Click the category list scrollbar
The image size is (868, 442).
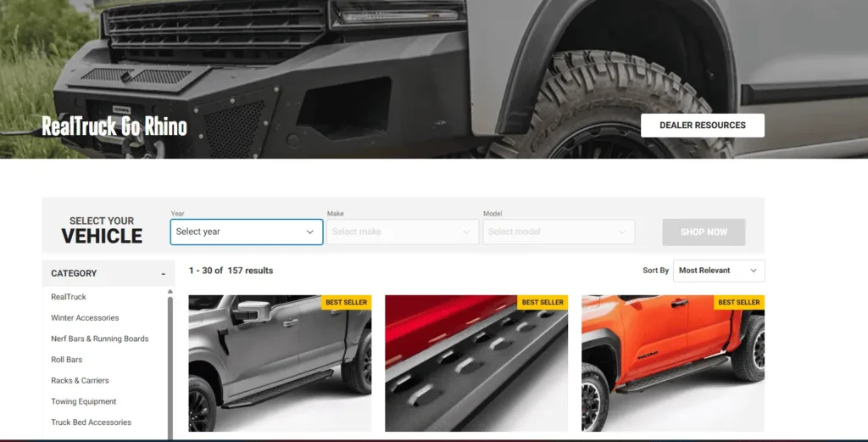pyautogui.click(x=170, y=368)
